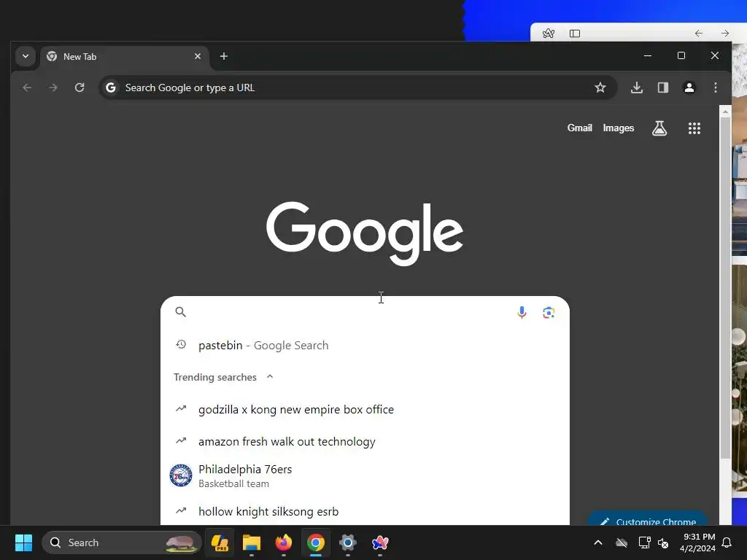The width and height of the screenshot is (747, 560).
Task: Click Chrome icon in taskbar
Action: pos(315,542)
